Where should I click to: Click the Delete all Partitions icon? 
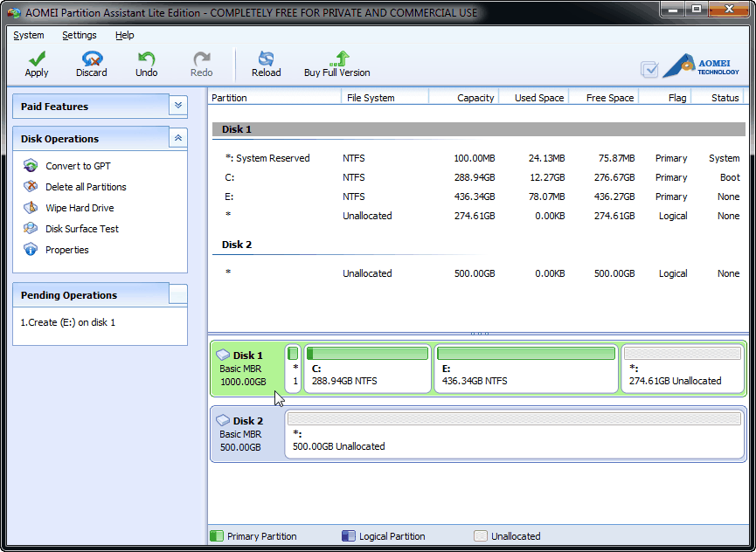tap(31, 186)
